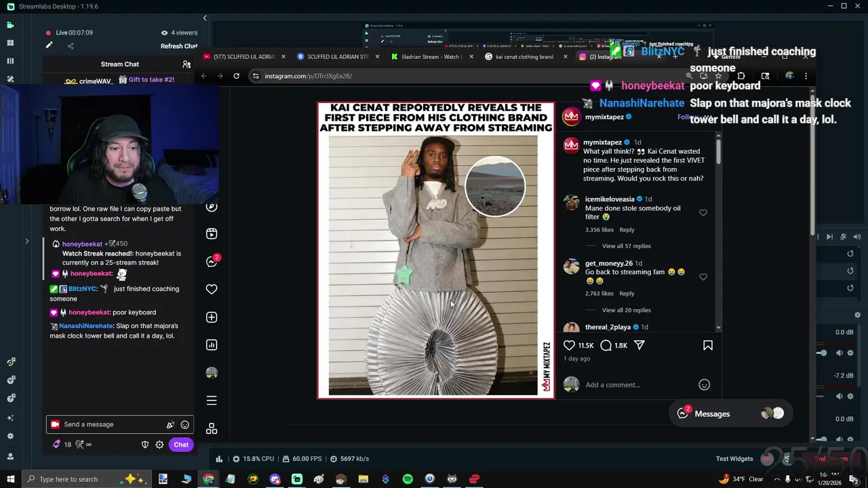Open the studio columns icon in sidebar
Screen dimensions: 868x488
tap(10, 61)
